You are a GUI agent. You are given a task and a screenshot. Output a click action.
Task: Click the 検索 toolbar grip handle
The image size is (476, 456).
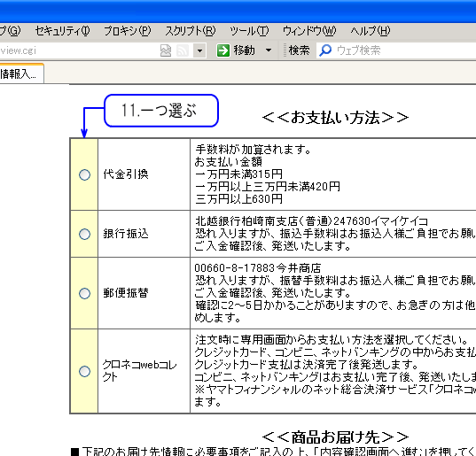[x=285, y=50]
